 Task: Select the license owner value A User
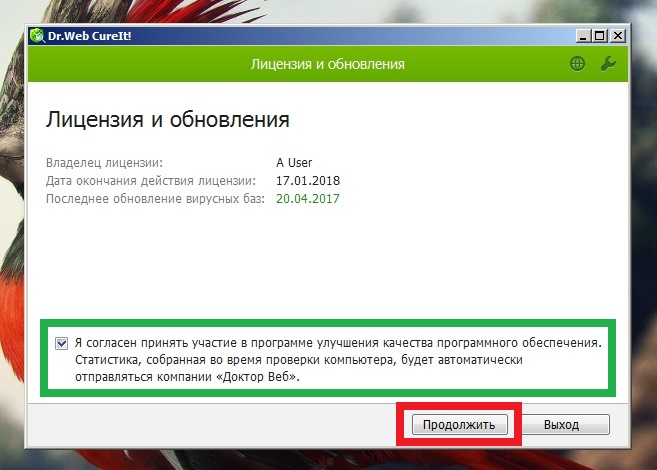(x=294, y=163)
